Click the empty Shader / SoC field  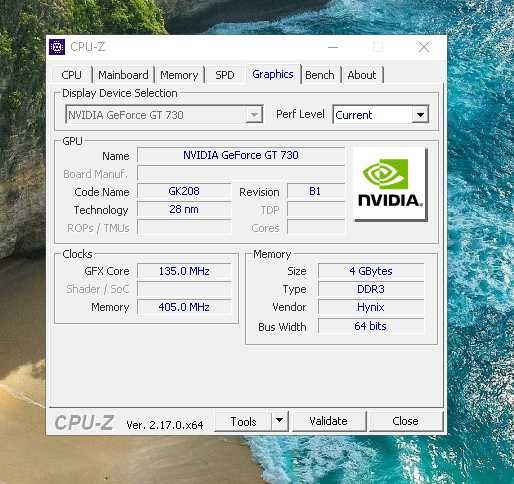184,289
